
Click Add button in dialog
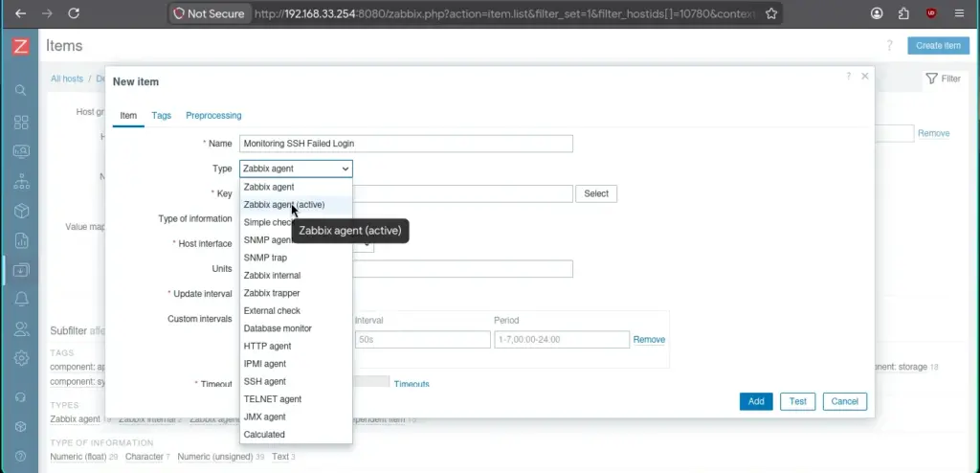(756, 402)
